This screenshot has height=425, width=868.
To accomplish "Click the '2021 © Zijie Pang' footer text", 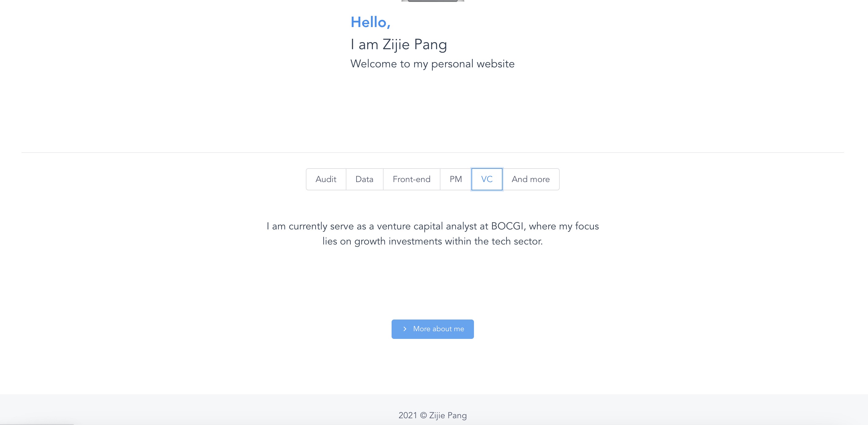I will (433, 415).
